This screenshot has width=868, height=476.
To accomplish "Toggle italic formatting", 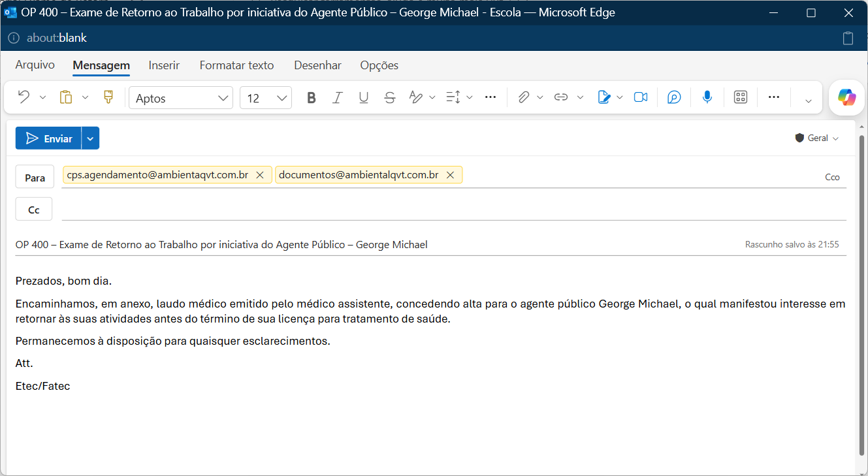I will (x=338, y=98).
